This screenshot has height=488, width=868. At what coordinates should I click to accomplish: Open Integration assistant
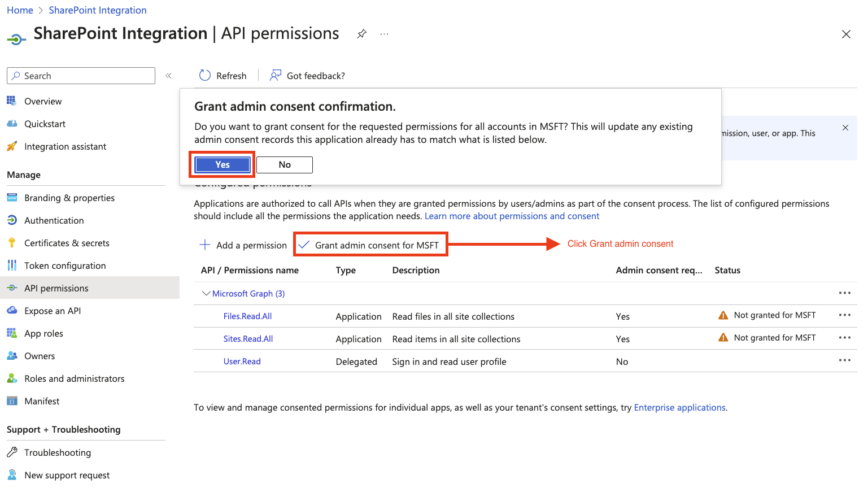coord(65,146)
